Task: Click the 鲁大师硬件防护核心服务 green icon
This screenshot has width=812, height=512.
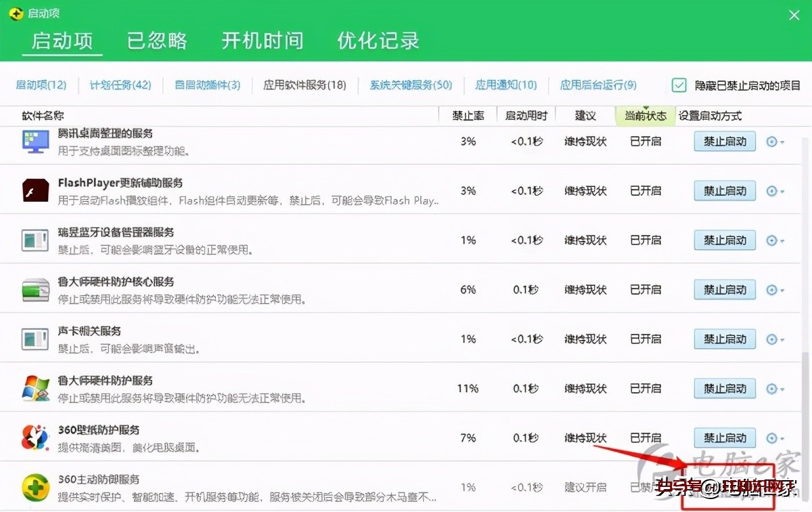Action: point(35,289)
